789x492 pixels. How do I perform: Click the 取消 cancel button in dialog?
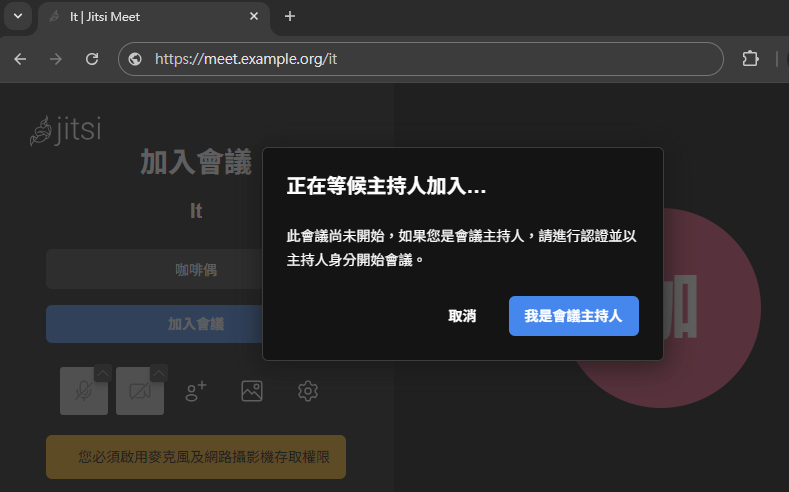[462, 316]
